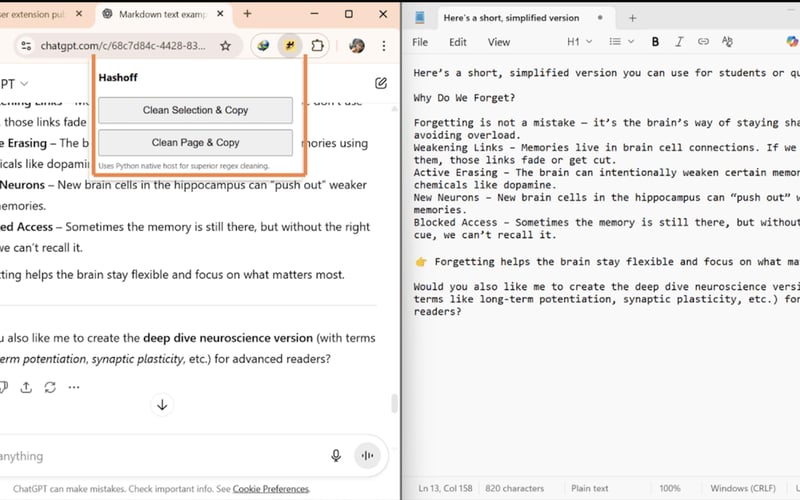The image size is (800, 500).
Task: Close the Markdown text example tab
Action: click(x=220, y=14)
